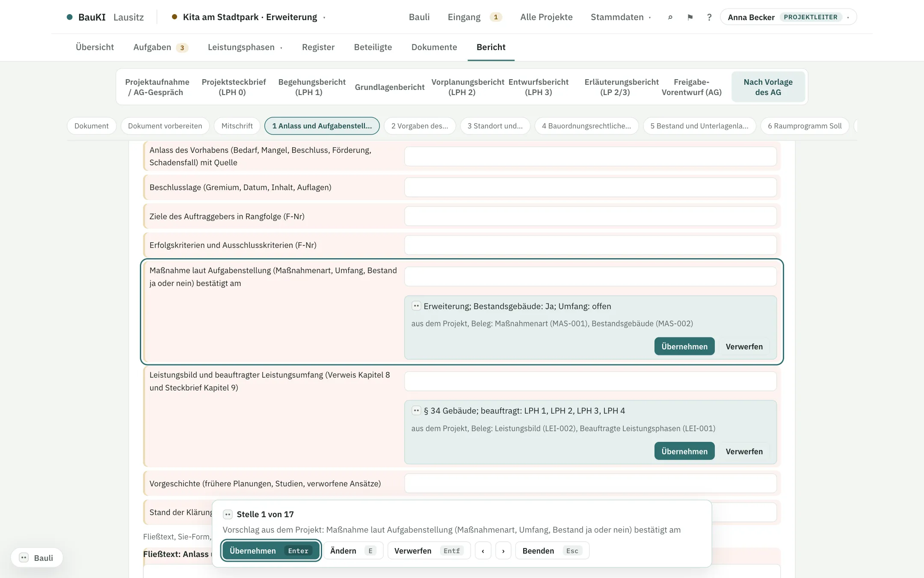Image resolution: width=924 pixels, height=578 pixels.
Task: Expand the project switcher Kita am Stadtpark
Action: pyautogui.click(x=249, y=17)
